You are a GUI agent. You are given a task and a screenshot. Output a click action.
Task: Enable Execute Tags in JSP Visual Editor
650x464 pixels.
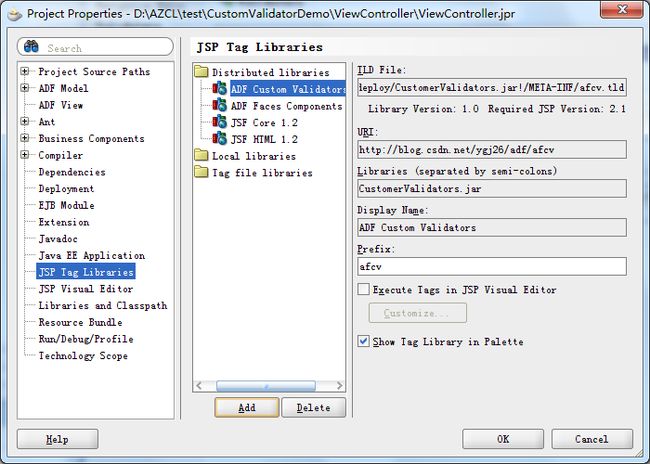point(364,289)
